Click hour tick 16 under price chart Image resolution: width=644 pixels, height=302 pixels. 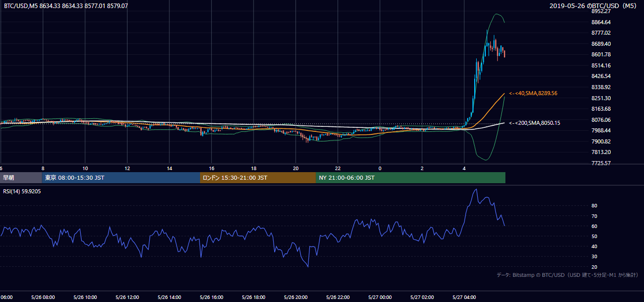[x=212, y=169]
